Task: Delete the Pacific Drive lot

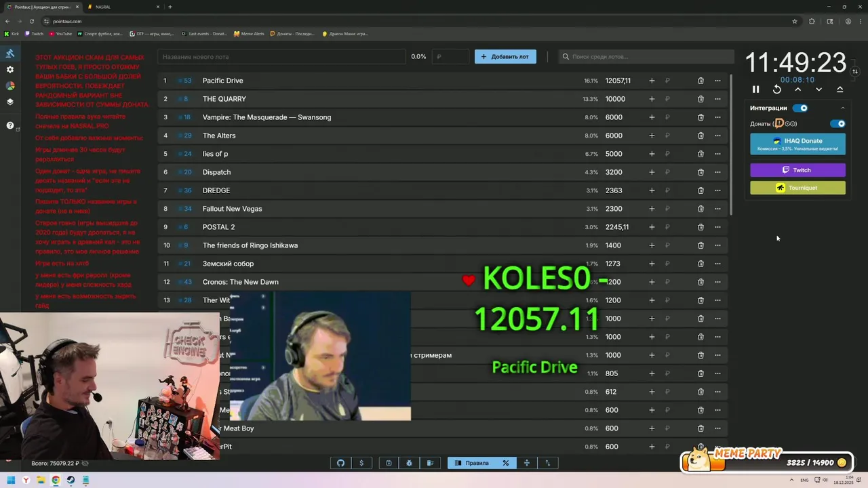Action: click(x=701, y=81)
